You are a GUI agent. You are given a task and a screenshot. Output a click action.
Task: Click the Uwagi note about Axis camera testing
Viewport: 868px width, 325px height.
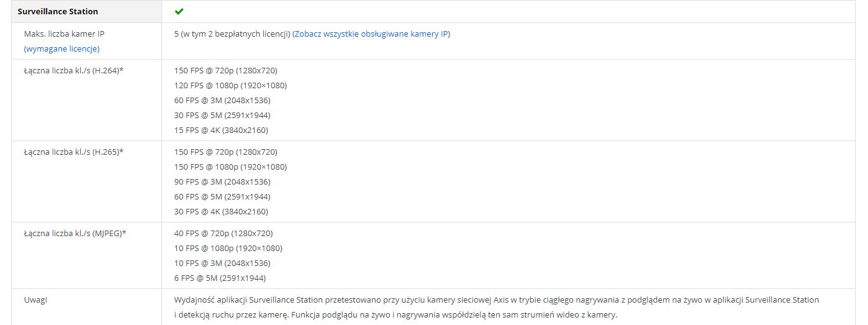coord(497,307)
